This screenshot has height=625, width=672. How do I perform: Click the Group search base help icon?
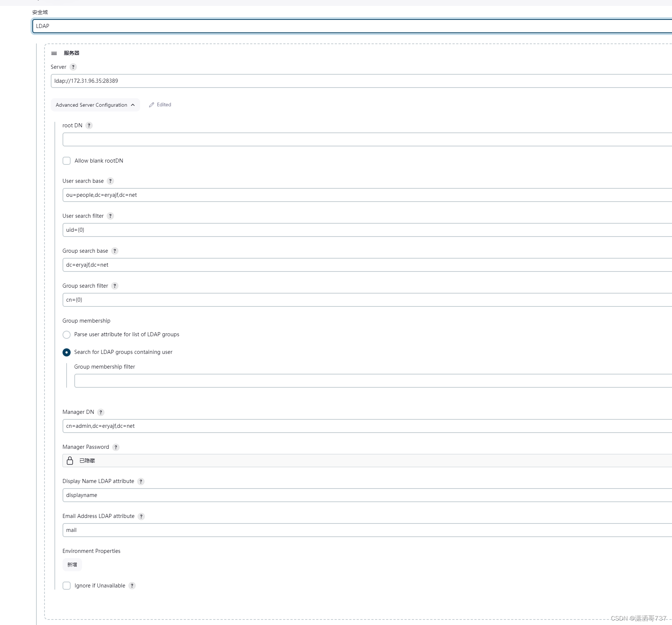[x=114, y=251]
